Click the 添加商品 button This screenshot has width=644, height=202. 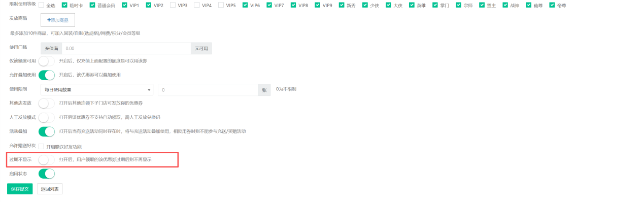(x=58, y=20)
